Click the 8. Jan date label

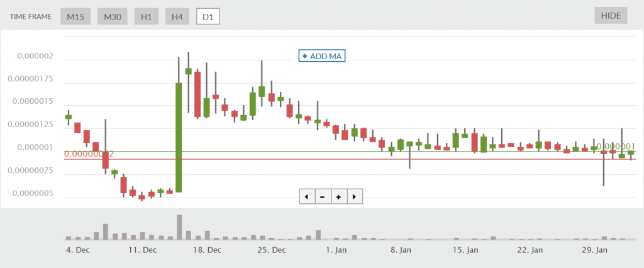point(401,250)
